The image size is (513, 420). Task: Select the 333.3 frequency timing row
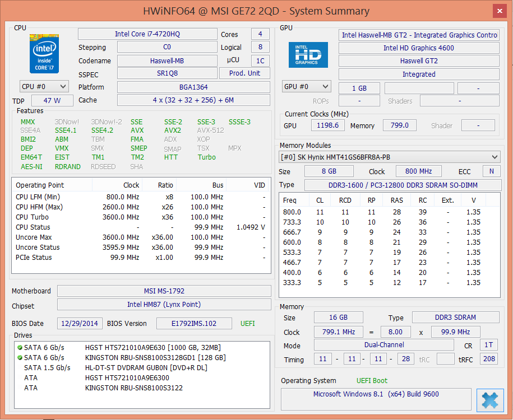(x=389, y=283)
